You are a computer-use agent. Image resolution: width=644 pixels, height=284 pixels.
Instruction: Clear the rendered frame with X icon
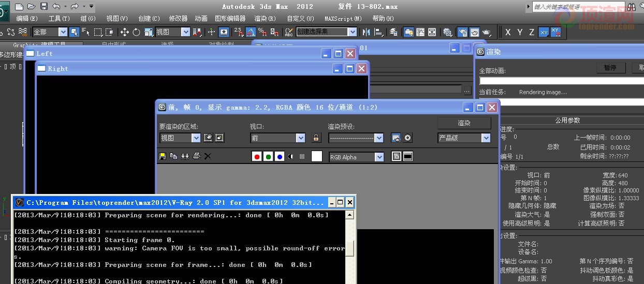(208, 156)
